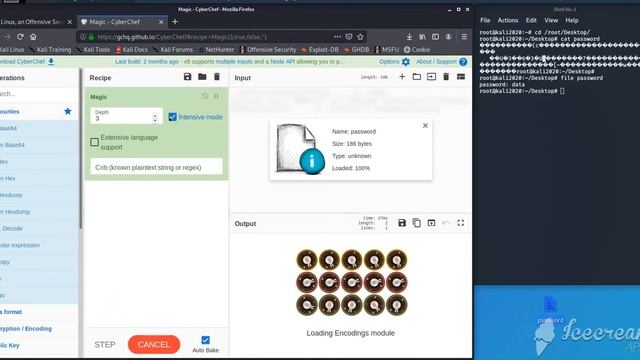This screenshot has width=640, height=360.
Task: Copy raw output to clipboard
Action: (x=416, y=223)
